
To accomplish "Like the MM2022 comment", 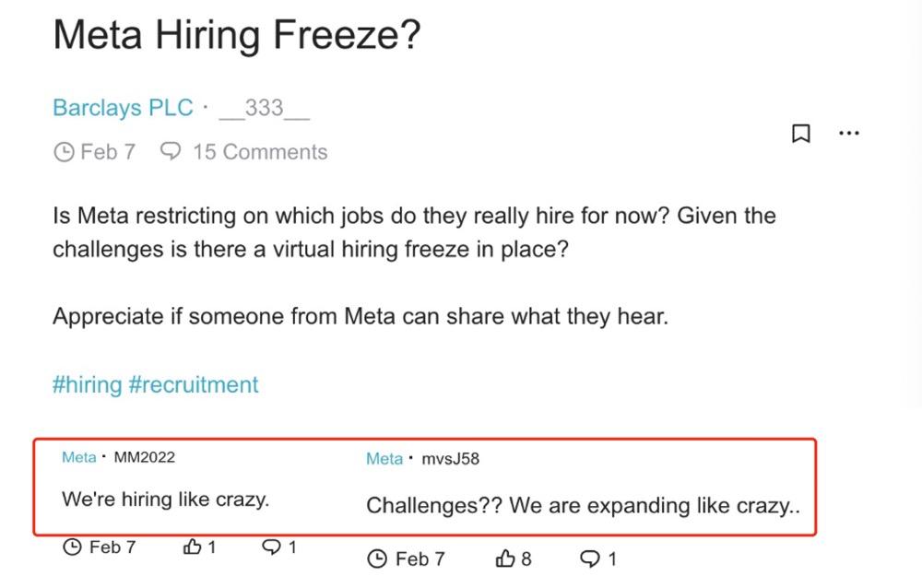I will click(193, 547).
